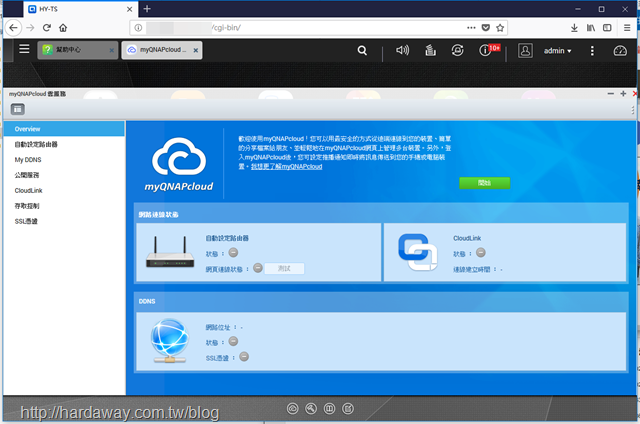Open browser library icon

(x=591, y=28)
